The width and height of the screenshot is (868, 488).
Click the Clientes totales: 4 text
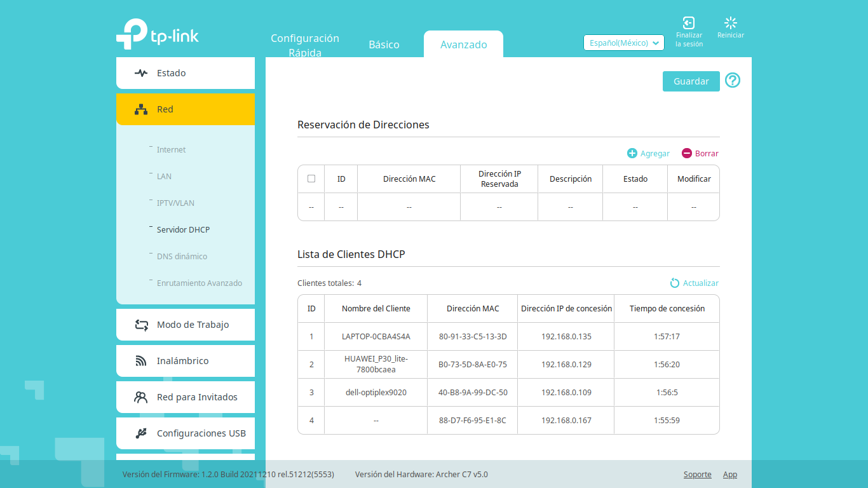coord(329,283)
